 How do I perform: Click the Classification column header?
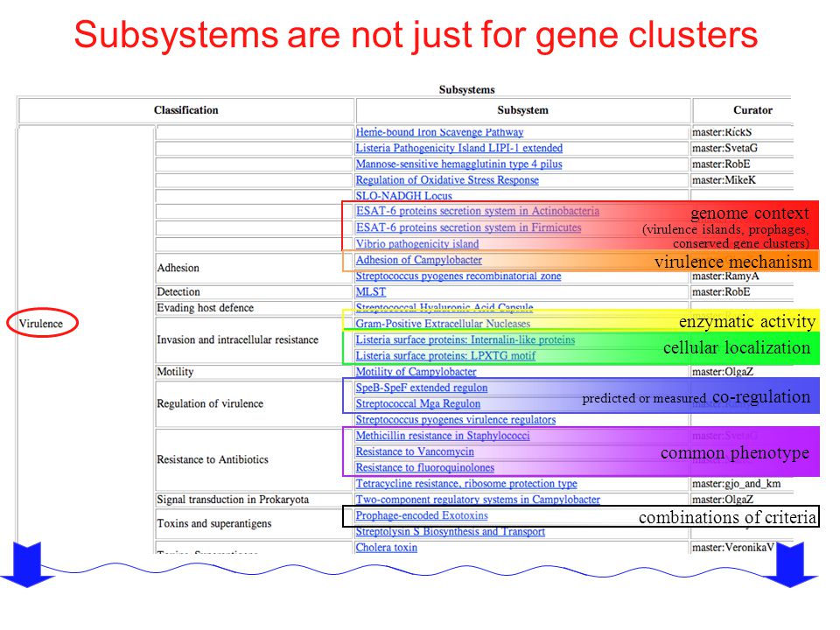(x=186, y=110)
